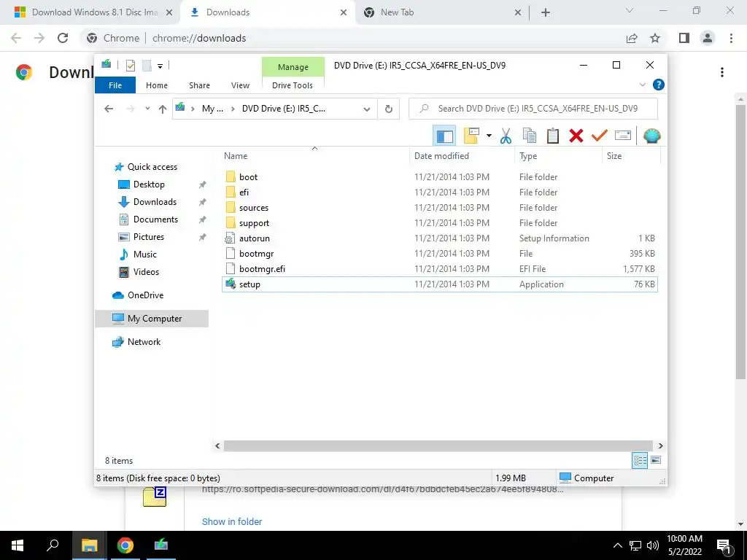Select the autorun setup information file

[x=255, y=238]
